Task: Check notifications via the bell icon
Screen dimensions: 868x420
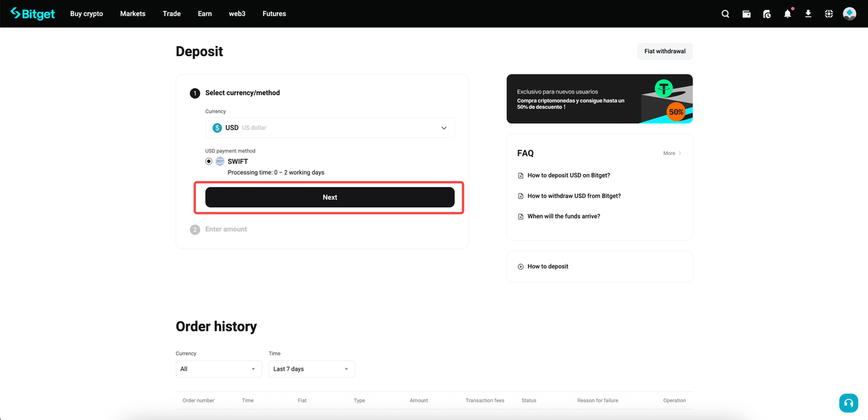Action: tap(787, 14)
